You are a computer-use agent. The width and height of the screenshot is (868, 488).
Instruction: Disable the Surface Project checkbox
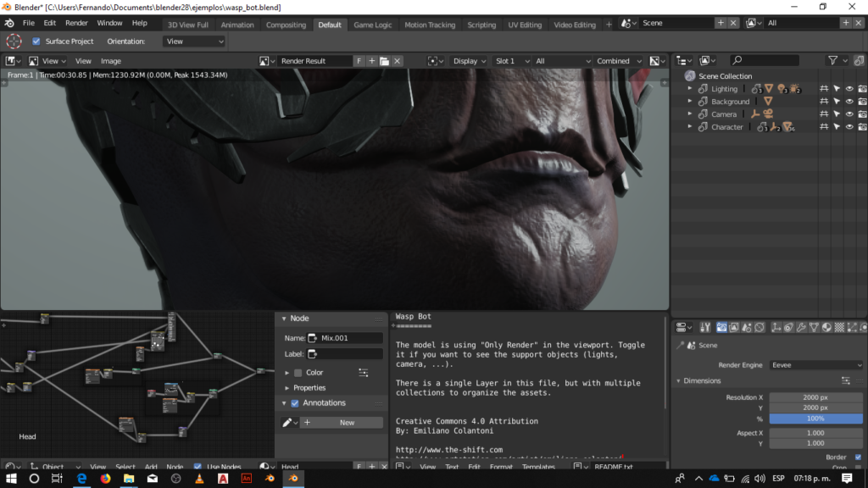click(36, 41)
